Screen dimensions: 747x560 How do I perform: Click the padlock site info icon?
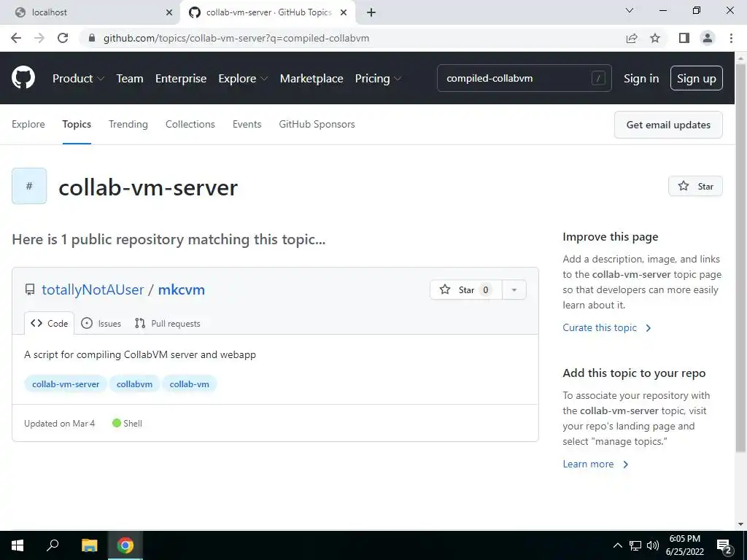tap(92, 38)
